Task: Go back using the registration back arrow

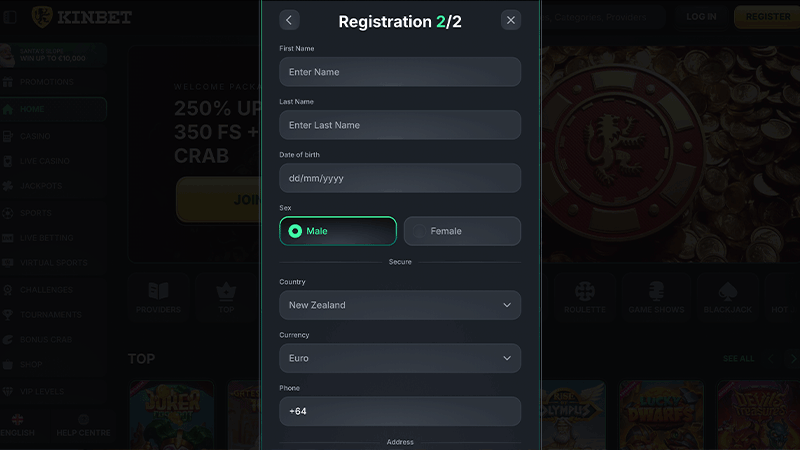Action: pyautogui.click(x=289, y=20)
